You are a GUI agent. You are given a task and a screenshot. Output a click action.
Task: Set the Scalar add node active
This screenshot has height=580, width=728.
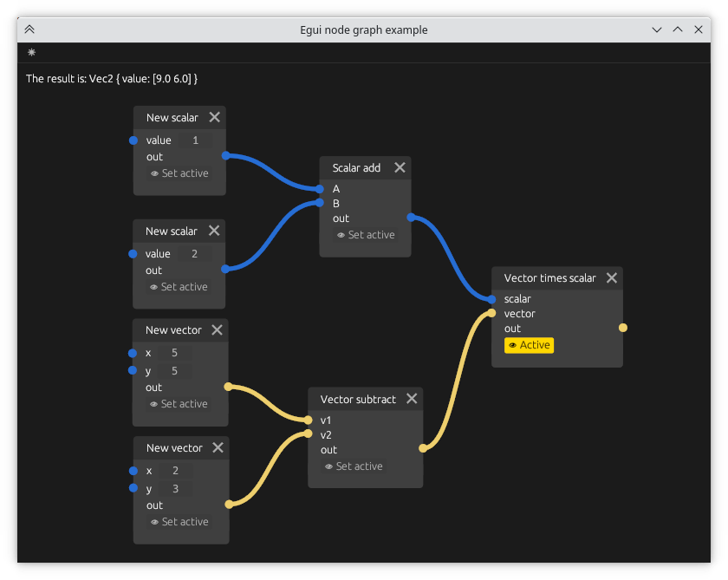pos(365,235)
